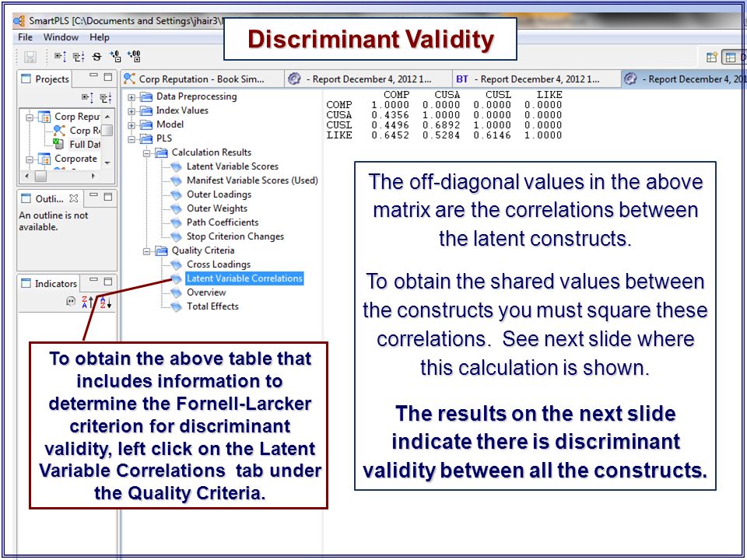Click Collapse All icon in main toolbar
The width and height of the screenshot is (747, 560).
[x=79, y=57]
